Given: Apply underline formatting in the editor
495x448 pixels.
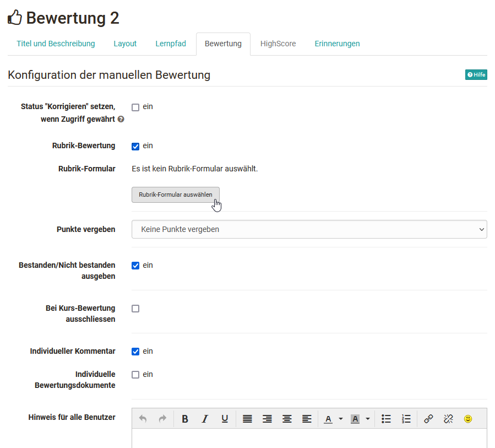Looking at the screenshot, I should click(225, 419).
